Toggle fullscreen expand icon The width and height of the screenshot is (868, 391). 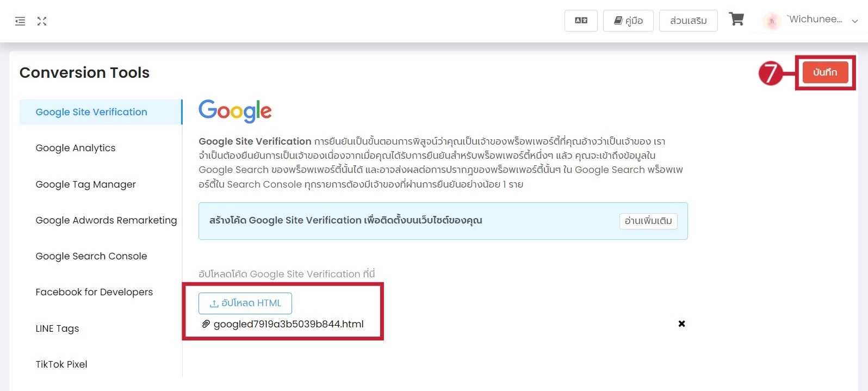42,21
